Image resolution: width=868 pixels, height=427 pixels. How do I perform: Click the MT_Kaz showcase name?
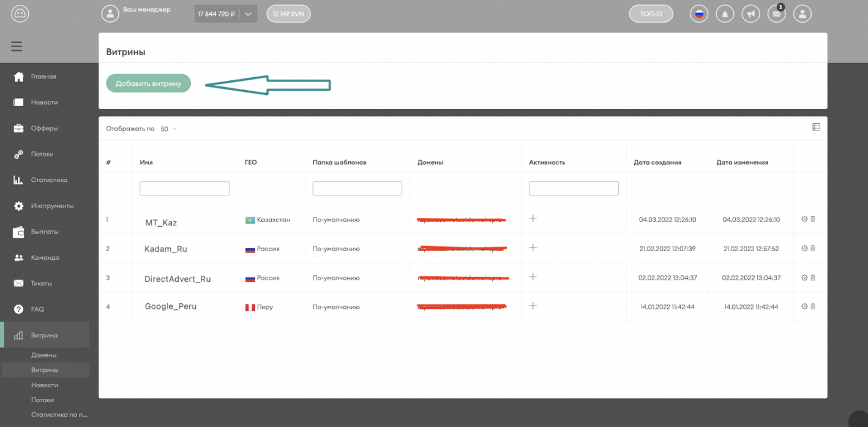coord(161,222)
